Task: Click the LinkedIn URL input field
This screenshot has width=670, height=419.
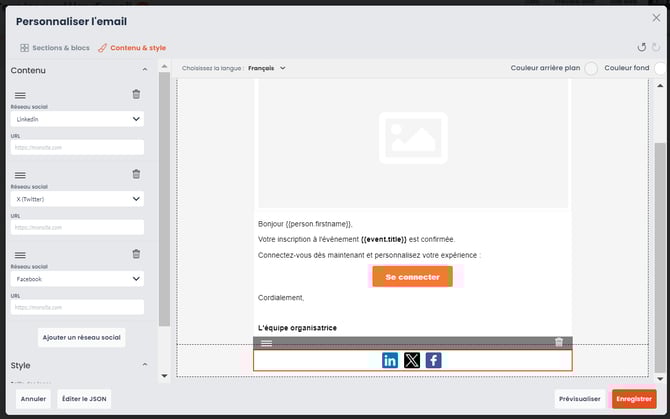Action: (x=77, y=147)
